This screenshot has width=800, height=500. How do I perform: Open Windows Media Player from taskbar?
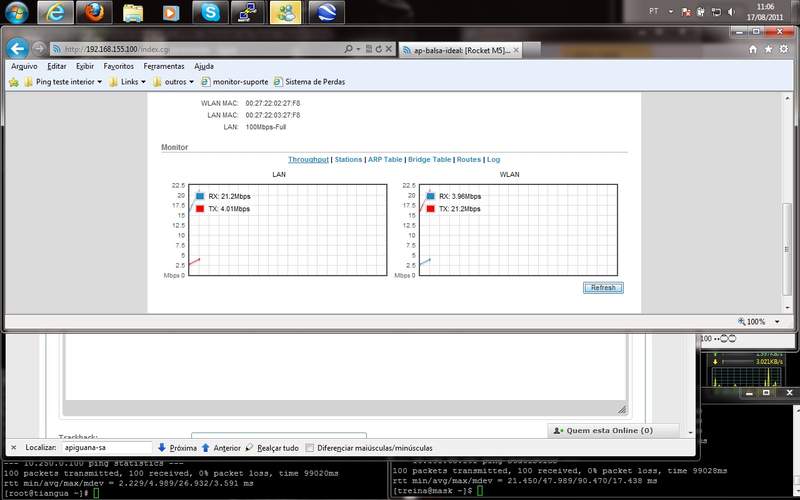(x=171, y=12)
